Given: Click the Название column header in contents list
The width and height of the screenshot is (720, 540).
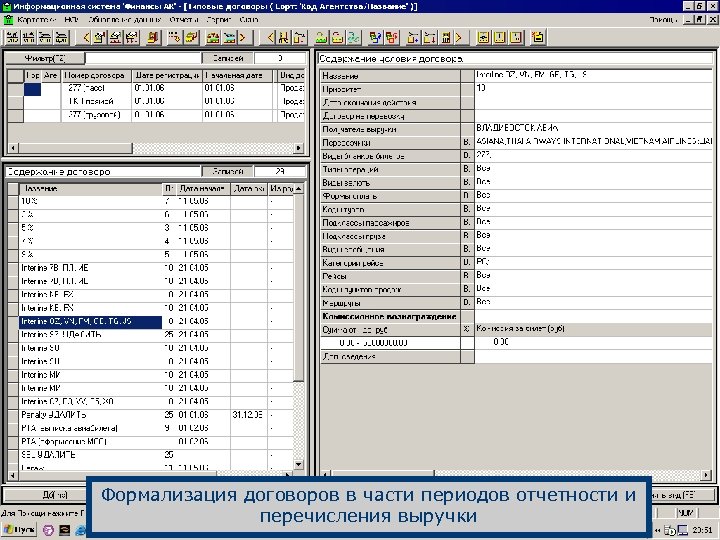Looking at the screenshot, I should pyautogui.click(x=90, y=189).
